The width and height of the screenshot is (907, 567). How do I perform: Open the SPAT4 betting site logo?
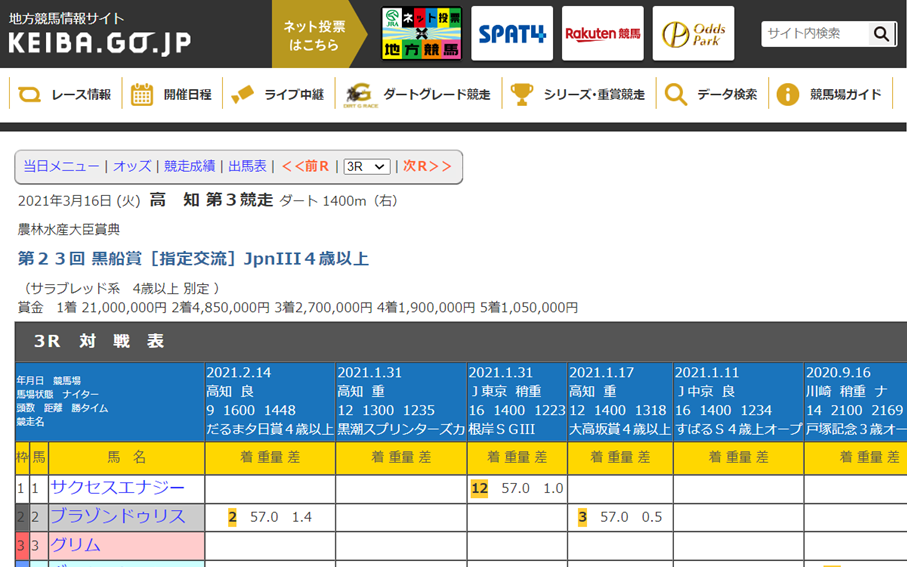pyautogui.click(x=512, y=34)
